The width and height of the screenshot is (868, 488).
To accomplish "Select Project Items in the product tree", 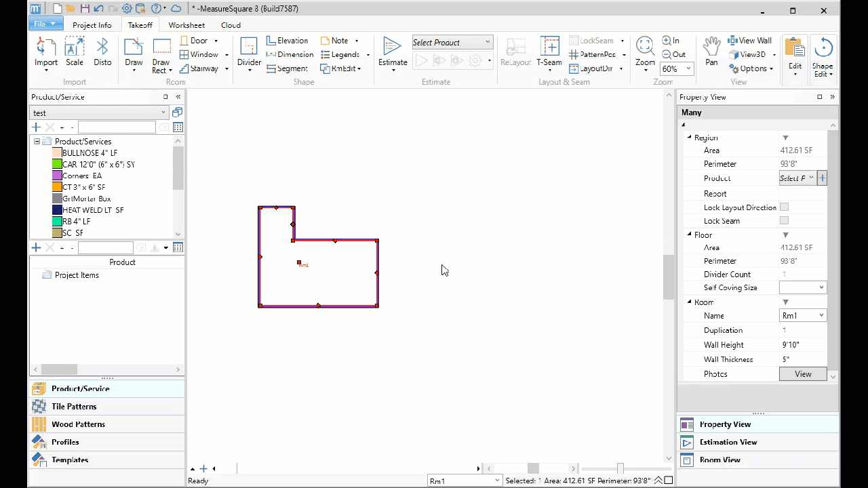I will [77, 275].
